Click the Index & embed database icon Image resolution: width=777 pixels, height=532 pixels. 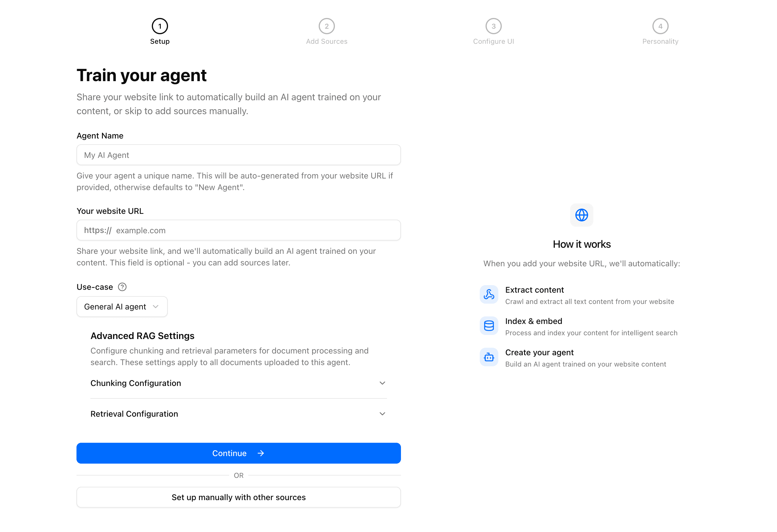[488, 326]
